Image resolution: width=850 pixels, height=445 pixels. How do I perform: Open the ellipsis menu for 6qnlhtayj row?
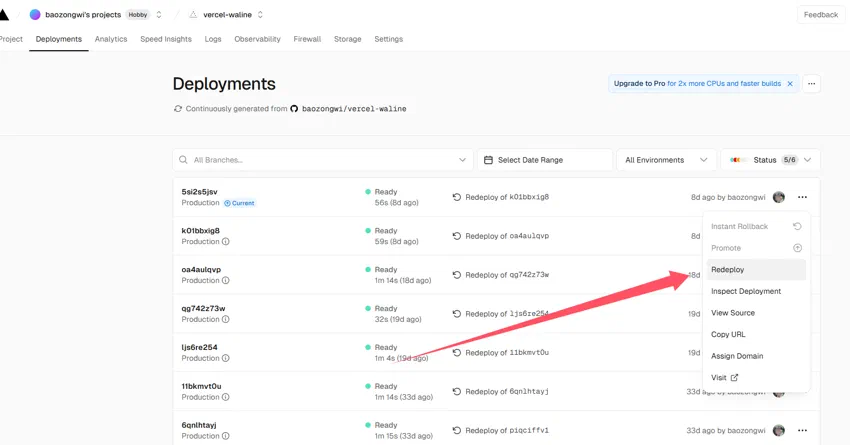[802, 430]
